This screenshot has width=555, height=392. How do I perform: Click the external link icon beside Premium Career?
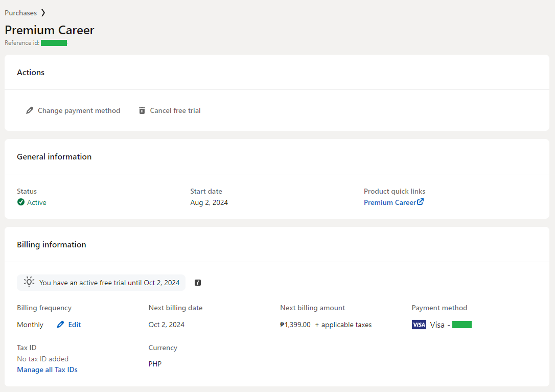[x=420, y=201]
